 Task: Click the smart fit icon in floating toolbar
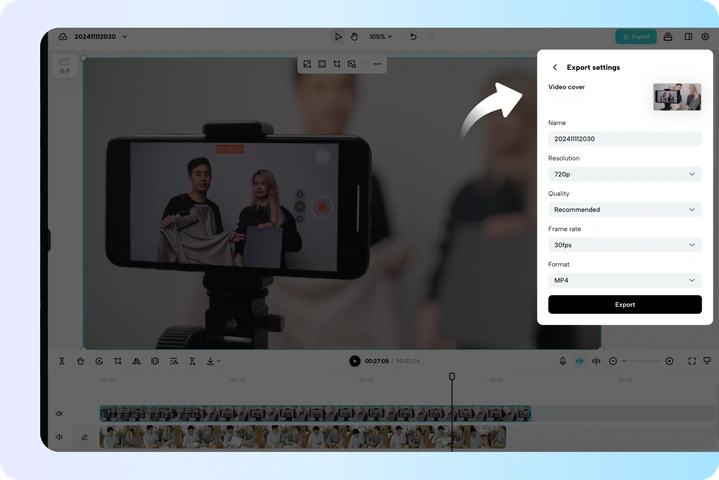pyautogui.click(x=307, y=64)
